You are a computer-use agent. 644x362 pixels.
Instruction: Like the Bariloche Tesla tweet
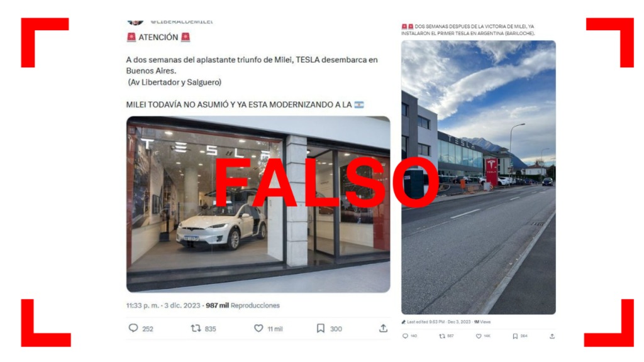point(479,336)
